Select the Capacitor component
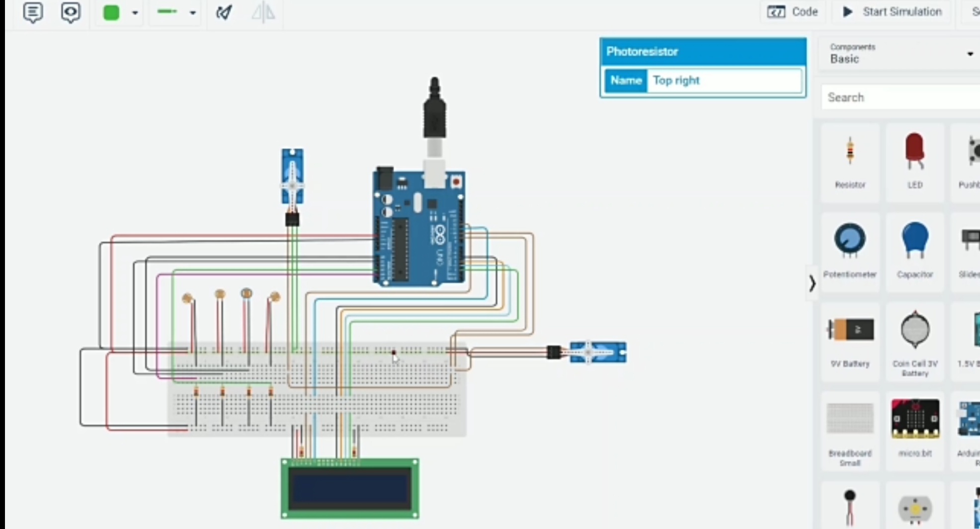The width and height of the screenshot is (980, 529). click(x=915, y=252)
